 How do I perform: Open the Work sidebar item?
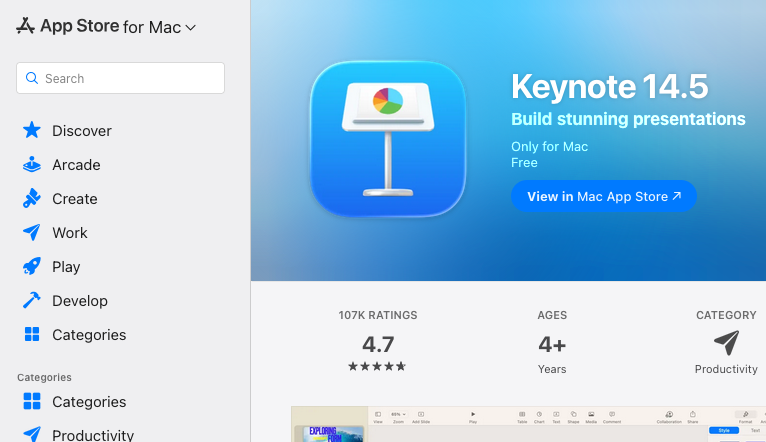70,233
